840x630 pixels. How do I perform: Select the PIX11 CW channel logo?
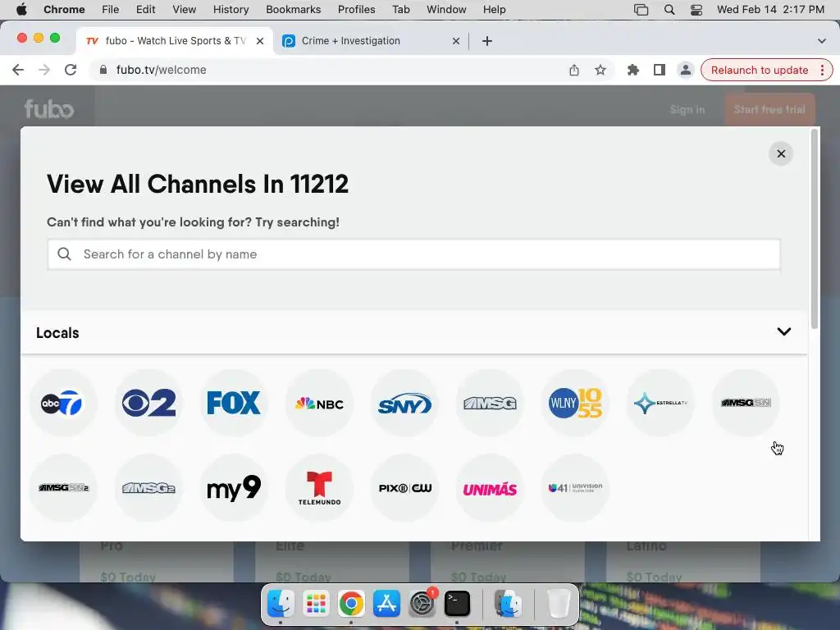[404, 488]
